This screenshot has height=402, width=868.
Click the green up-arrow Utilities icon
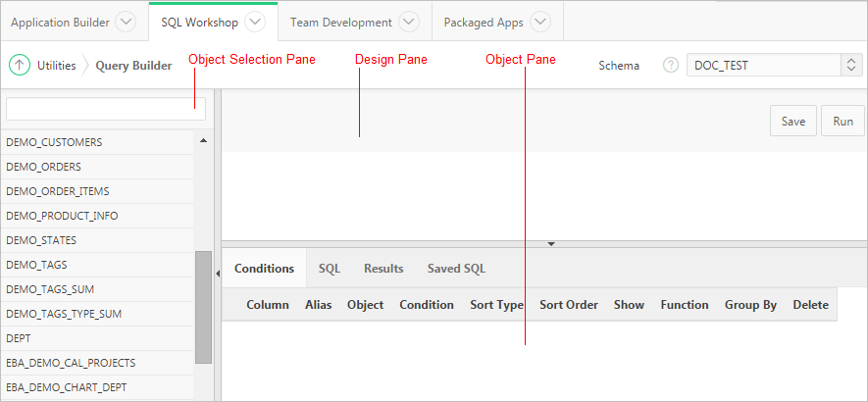point(20,65)
